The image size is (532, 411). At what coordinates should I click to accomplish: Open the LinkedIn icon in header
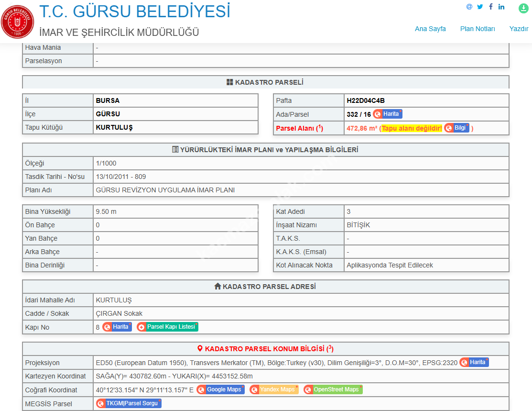pyautogui.click(x=501, y=7)
